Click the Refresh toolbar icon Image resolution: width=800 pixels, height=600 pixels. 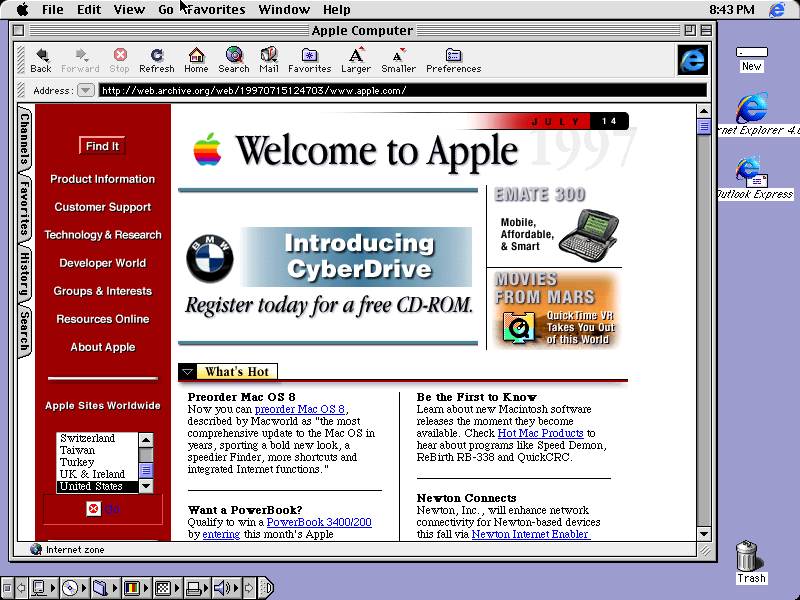click(156, 61)
